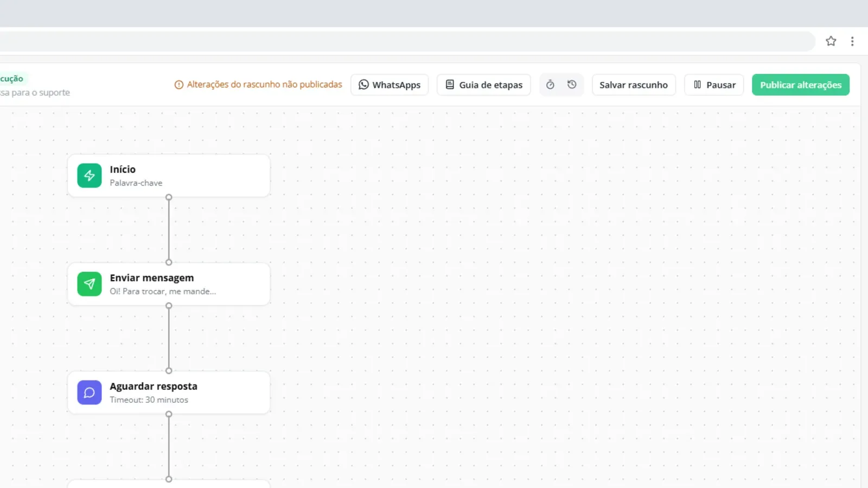Click the WhatsApps channel button
Screen dimensions: 868x488
[x=390, y=85]
